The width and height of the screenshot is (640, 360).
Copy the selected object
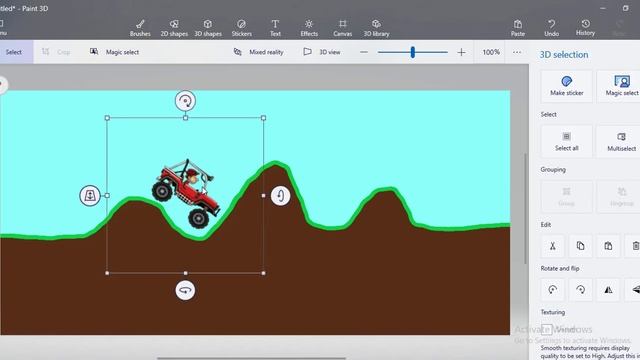[580, 246]
